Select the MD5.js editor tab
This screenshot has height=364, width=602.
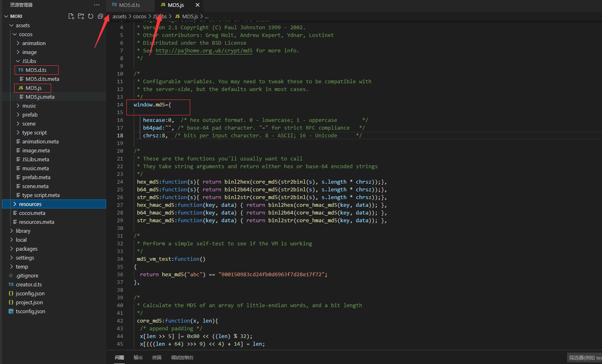176,5
